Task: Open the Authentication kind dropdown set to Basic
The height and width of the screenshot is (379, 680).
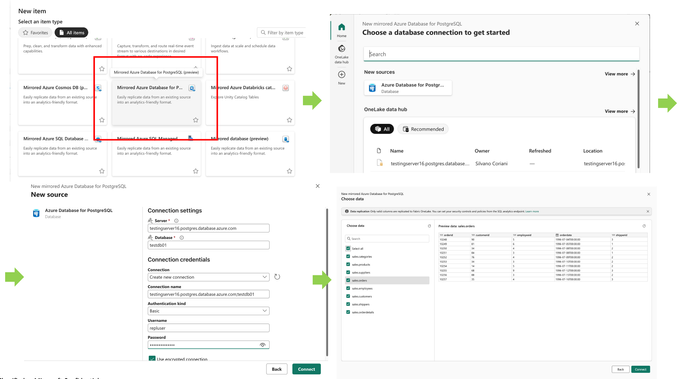Action: click(208, 311)
